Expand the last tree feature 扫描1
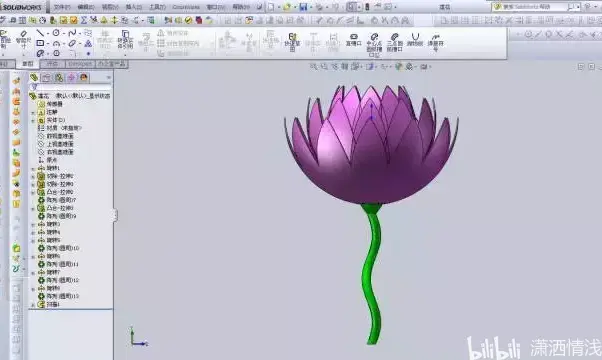Image resolution: width=602 pixels, height=360 pixels. [33, 305]
